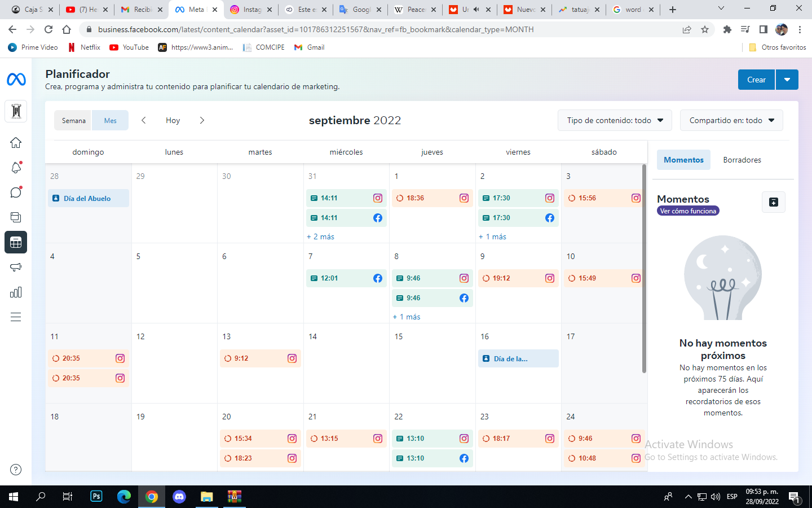This screenshot has height=508, width=812.
Task: Open the Otros favoritos bookmarks folder
Action: tap(777, 47)
